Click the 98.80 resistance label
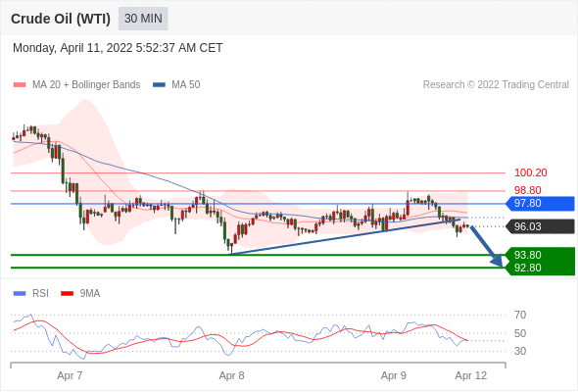The height and width of the screenshot is (392, 578). tap(527, 190)
